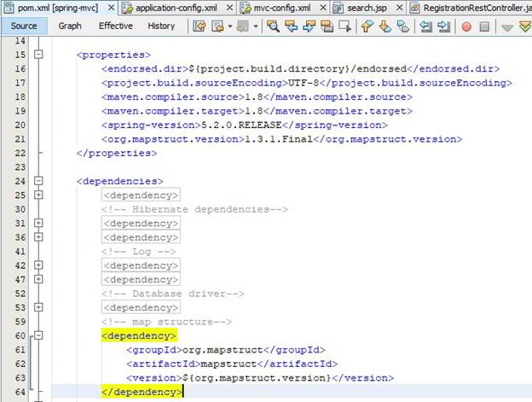Select the search.jsp tab
The width and height of the screenshot is (532, 402).
point(367,8)
